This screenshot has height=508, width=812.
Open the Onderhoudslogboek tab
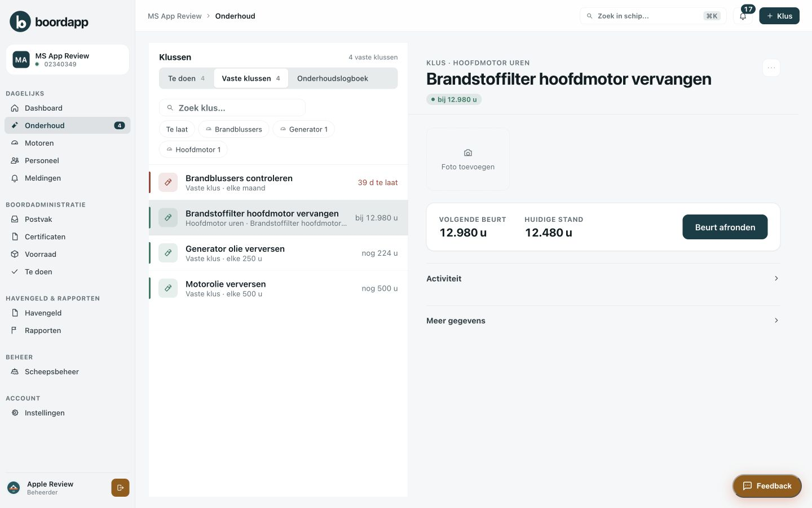click(x=333, y=78)
